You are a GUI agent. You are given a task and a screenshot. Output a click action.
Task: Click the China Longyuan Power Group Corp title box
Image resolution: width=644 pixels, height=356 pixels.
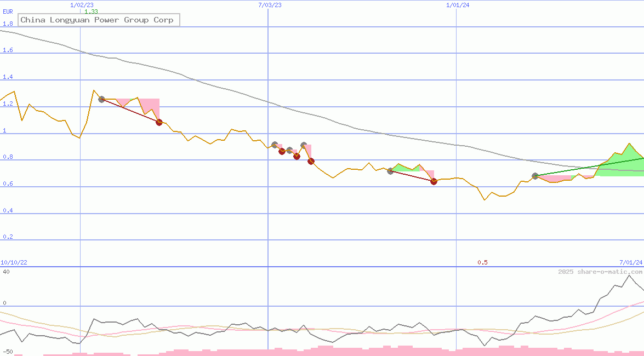pos(99,20)
